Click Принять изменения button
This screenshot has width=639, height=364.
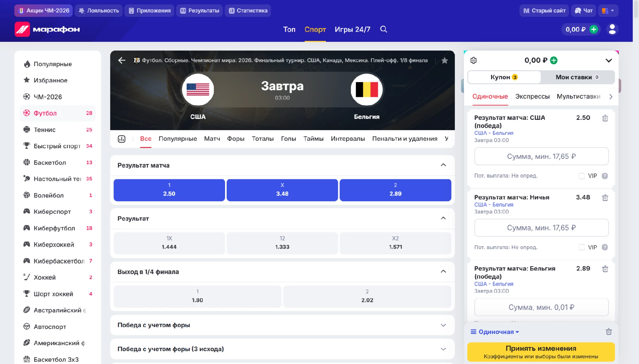click(x=541, y=352)
